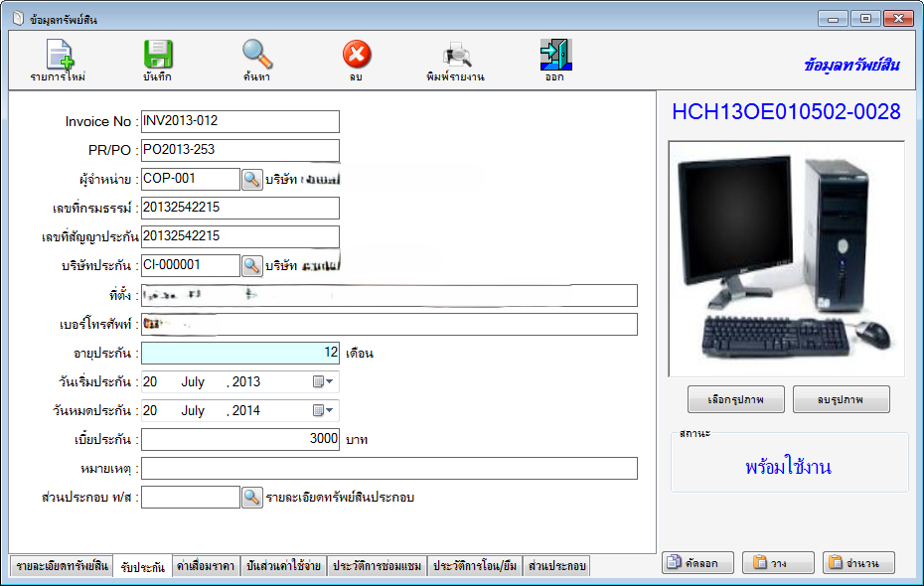Go to ปันส่วนค่าใช้จ่าย tab
Screen dimensions: 924x586
tap(283, 566)
